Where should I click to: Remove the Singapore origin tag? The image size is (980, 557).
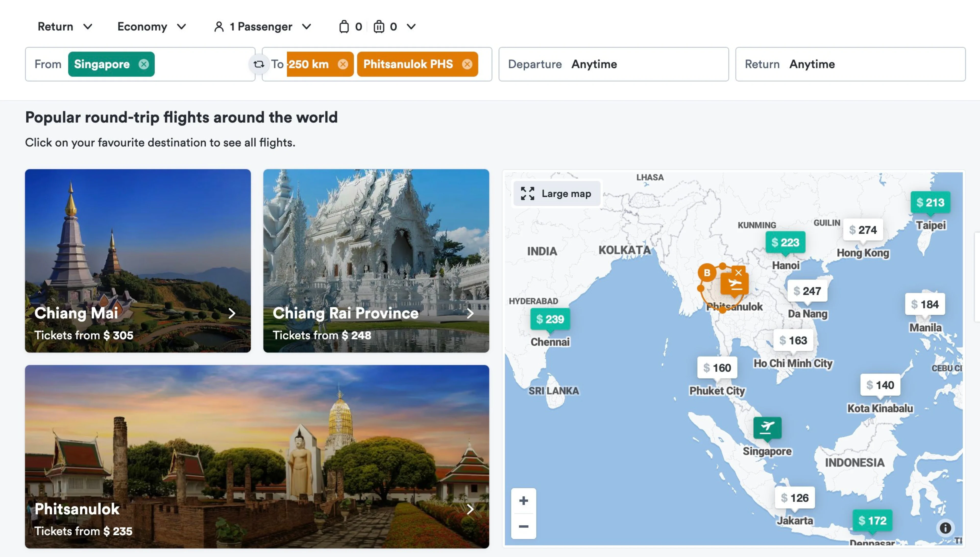[x=143, y=64]
